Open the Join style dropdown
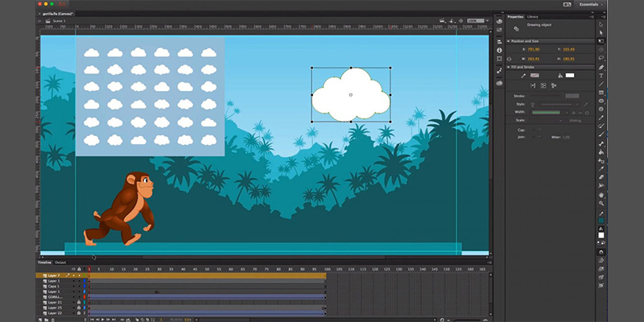 point(536,137)
